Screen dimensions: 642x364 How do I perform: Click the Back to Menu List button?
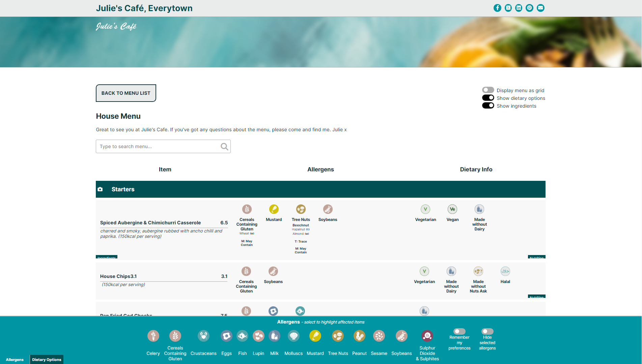pyautogui.click(x=126, y=93)
